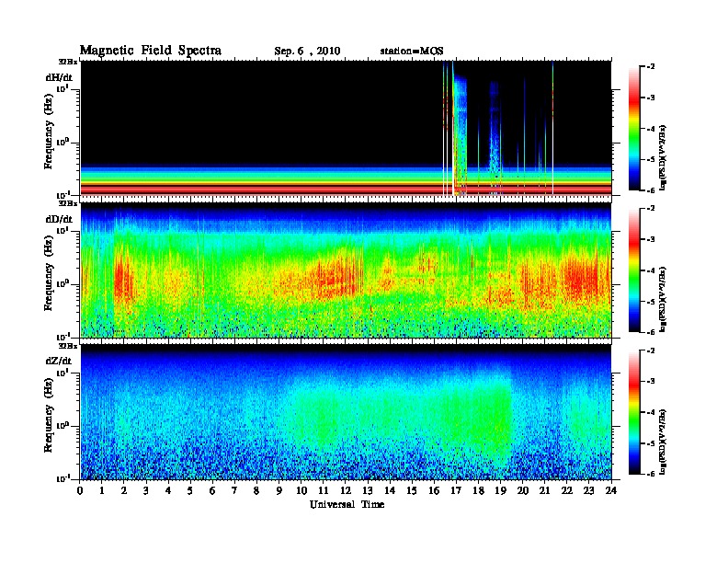
Task: Click hour 22 on the Universal Time axis
Action: tap(567, 490)
